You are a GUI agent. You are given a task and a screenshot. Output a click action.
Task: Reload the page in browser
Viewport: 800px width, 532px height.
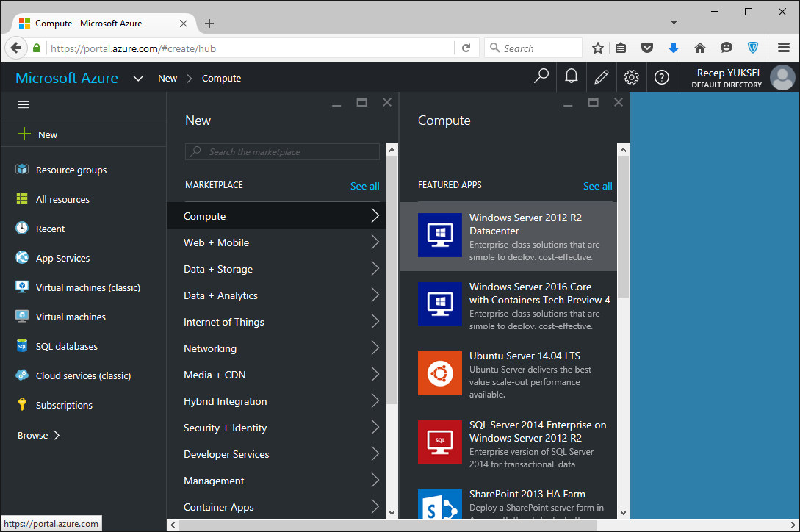(x=466, y=48)
